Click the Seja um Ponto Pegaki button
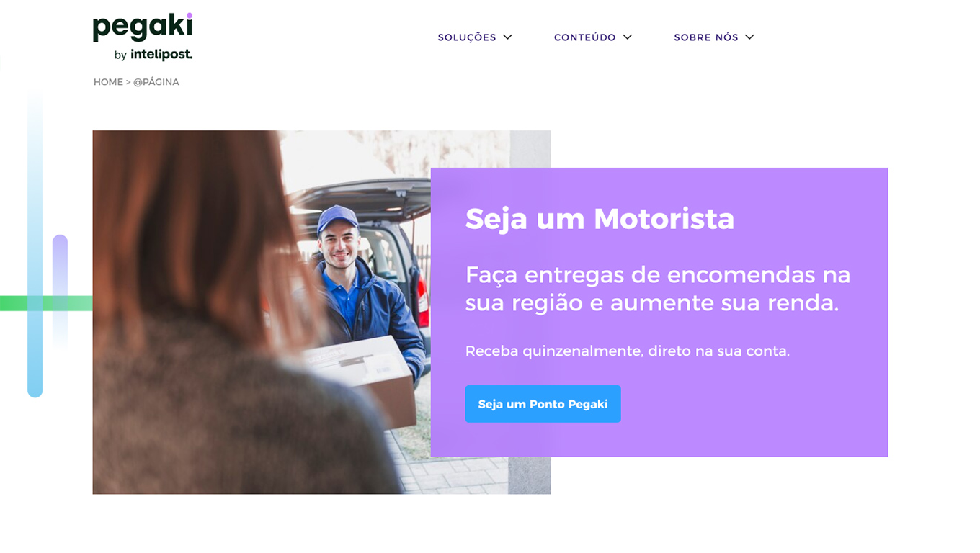 543,404
